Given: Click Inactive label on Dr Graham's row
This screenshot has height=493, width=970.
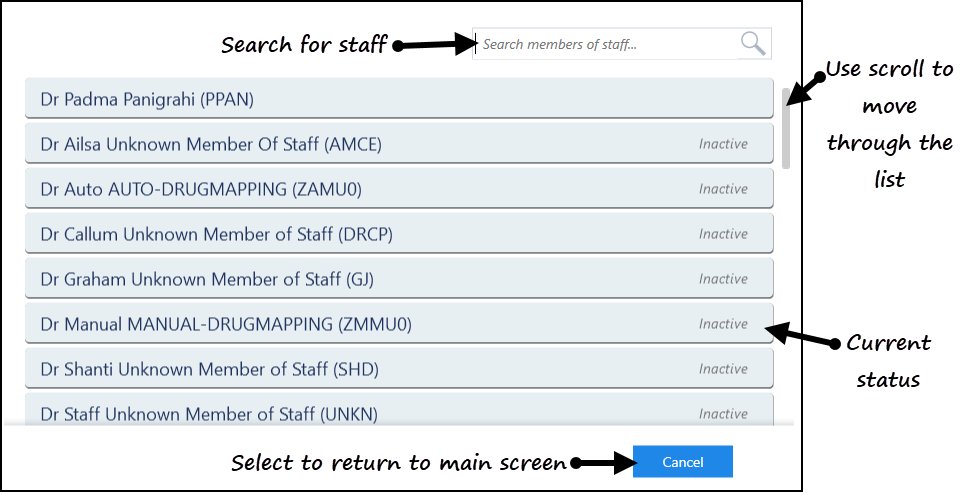Looking at the screenshot, I should pos(723,279).
